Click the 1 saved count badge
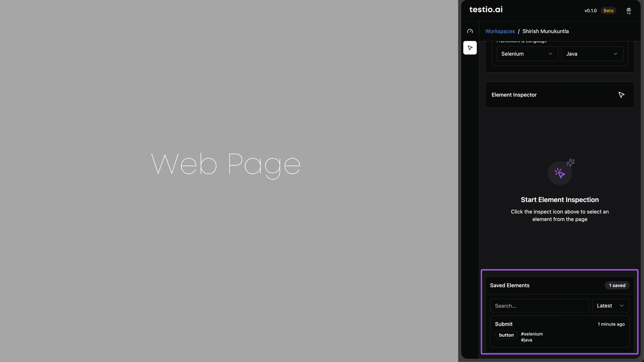 coord(617,286)
